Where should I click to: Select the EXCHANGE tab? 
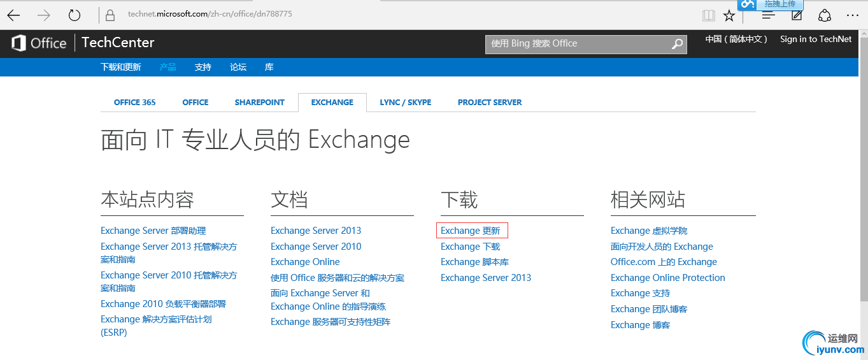[x=332, y=102]
